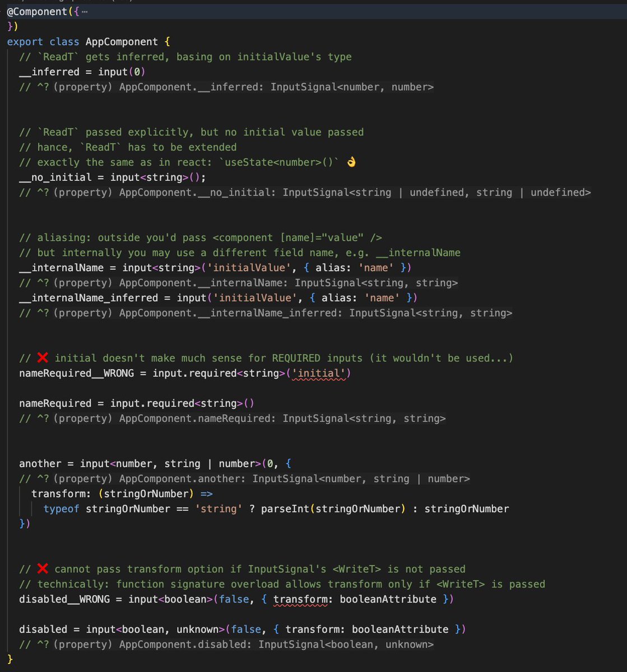Click "disabled = input<boolean, unknown>" line
The height and width of the screenshot is (672, 627).
(x=243, y=629)
